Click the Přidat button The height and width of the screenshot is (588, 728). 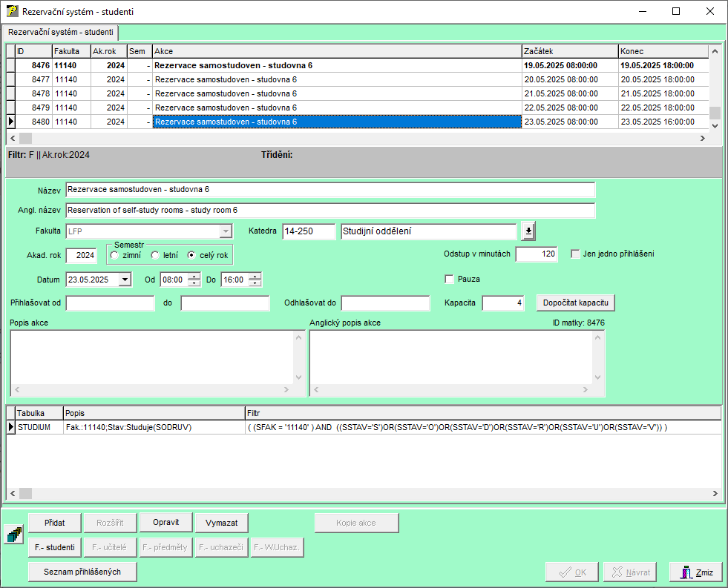(54, 523)
